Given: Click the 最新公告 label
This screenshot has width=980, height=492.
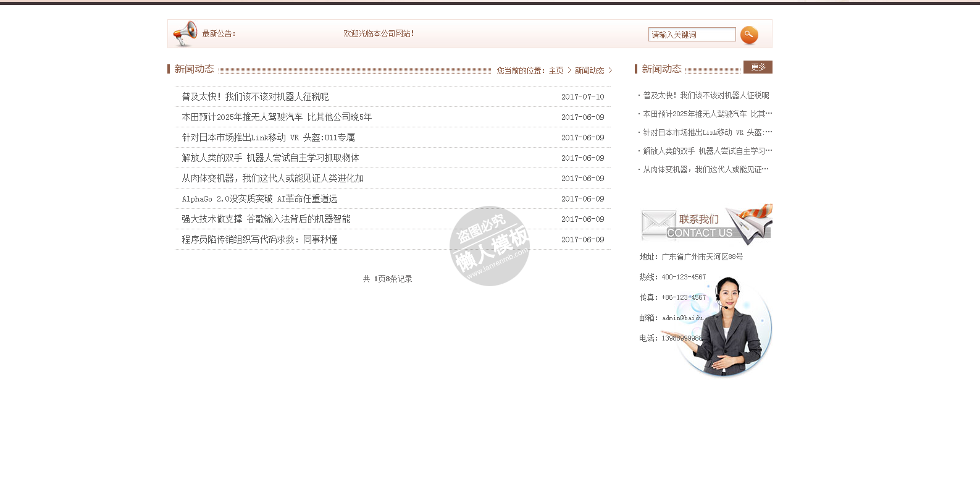Looking at the screenshot, I should point(219,33).
